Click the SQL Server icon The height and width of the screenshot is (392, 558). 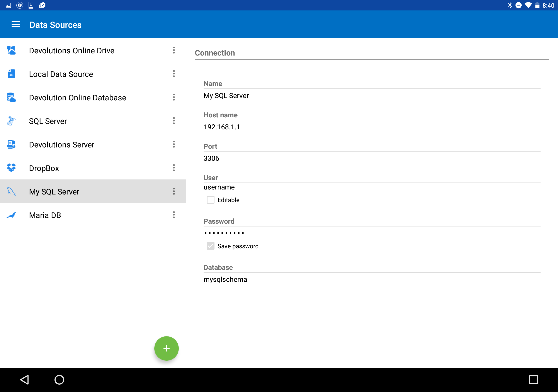click(11, 121)
